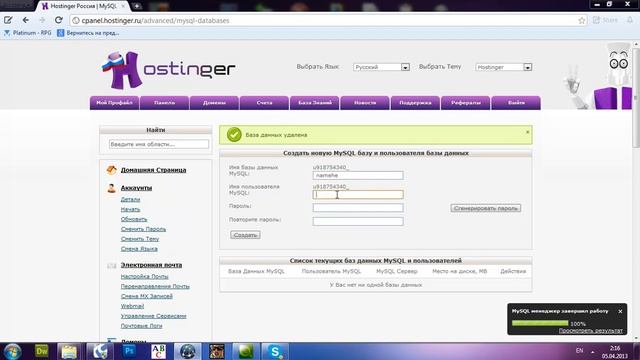Image resolution: width=640 pixels, height=360 pixels.
Task: Open the 'Обновить' sidebar link
Action: pyautogui.click(x=134, y=219)
